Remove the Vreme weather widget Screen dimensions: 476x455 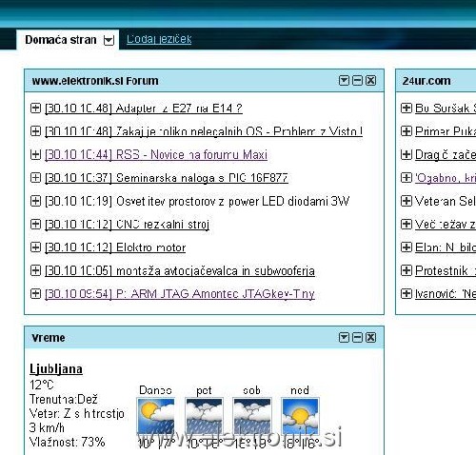tap(370, 337)
